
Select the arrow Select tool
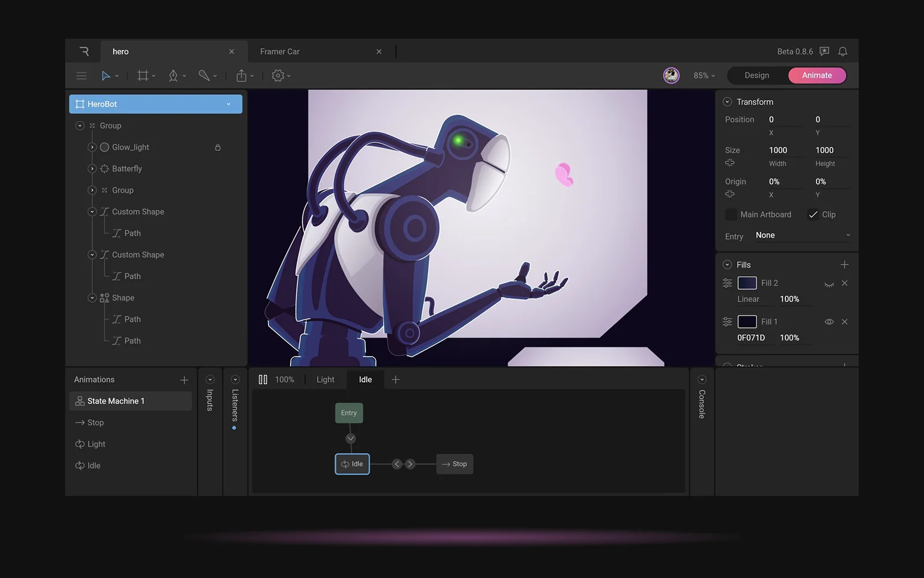point(106,76)
